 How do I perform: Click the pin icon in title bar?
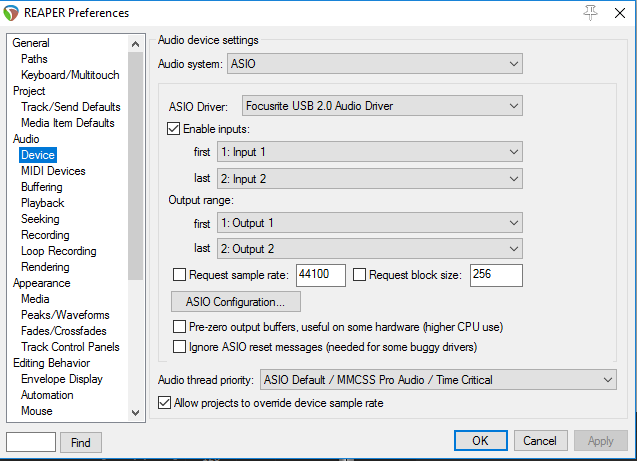[590, 13]
